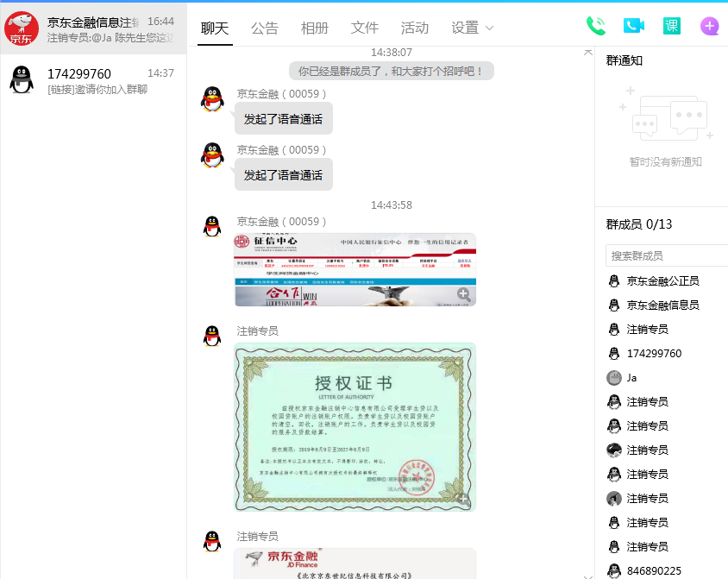Click the avatar beside the 征信中心 image message
728x579 pixels.
pos(212,227)
